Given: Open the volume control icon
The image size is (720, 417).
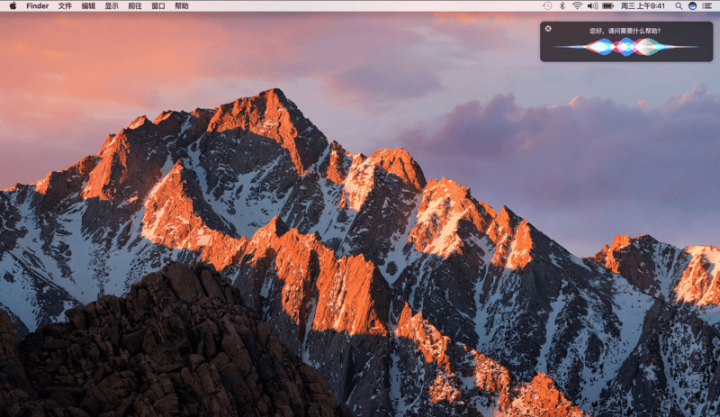Looking at the screenshot, I should 592,6.
